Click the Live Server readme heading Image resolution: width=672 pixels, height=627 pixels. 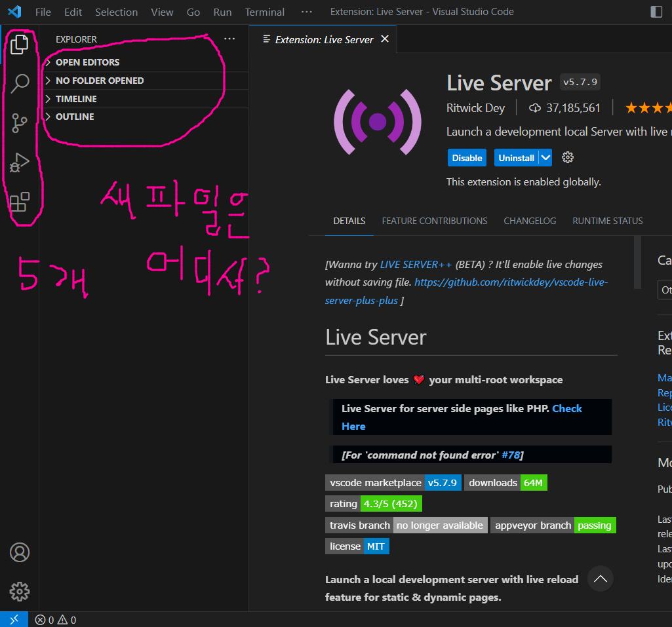376,337
